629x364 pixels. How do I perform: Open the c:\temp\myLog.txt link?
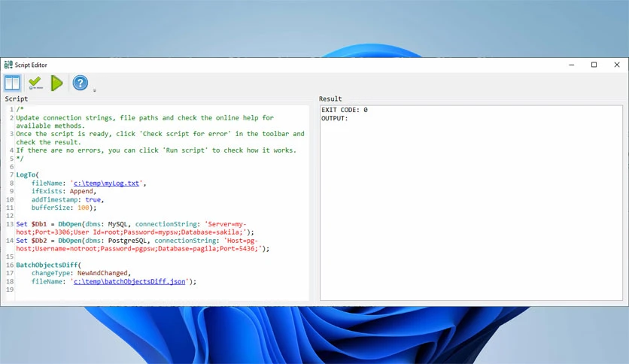[x=106, y=184]
